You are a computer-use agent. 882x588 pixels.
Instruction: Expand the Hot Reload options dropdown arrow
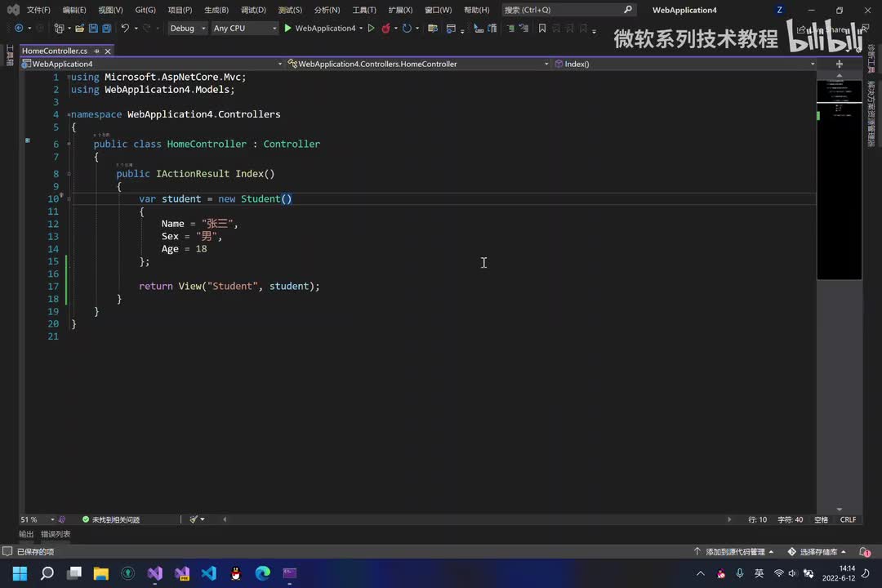(x=396, y=28)
